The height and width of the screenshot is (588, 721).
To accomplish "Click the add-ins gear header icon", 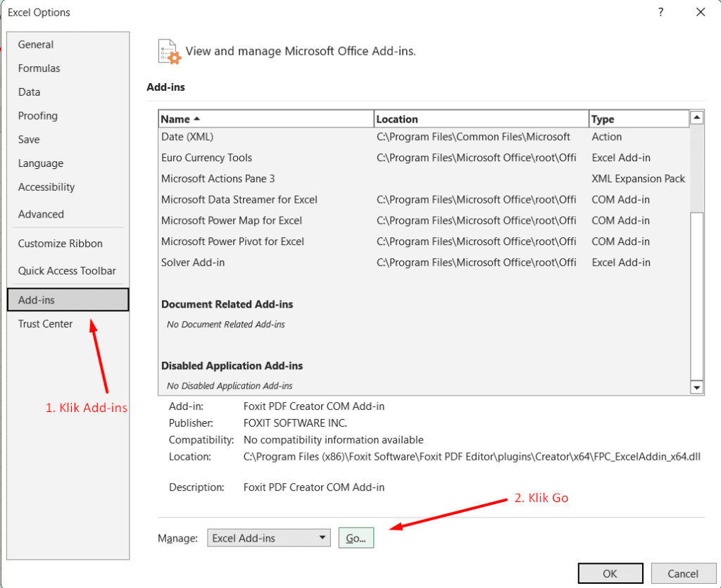I will point(170,52).
